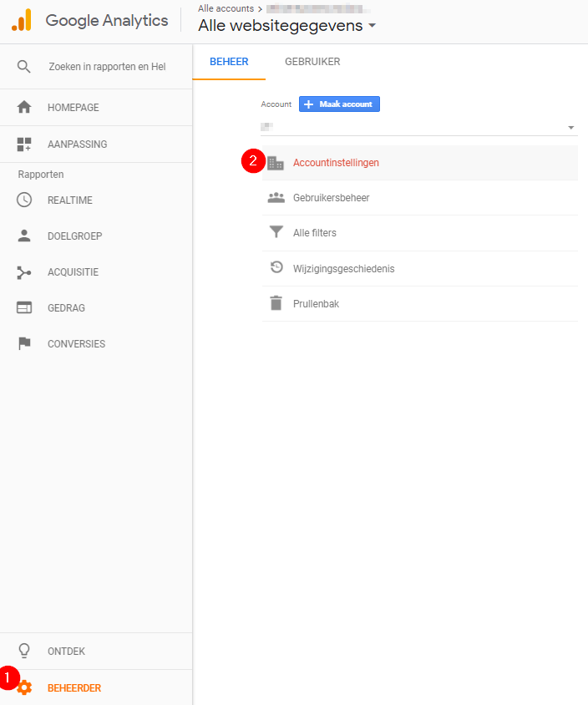
Task: Click the Homepage house icon
Action: [x=24, y=108]
